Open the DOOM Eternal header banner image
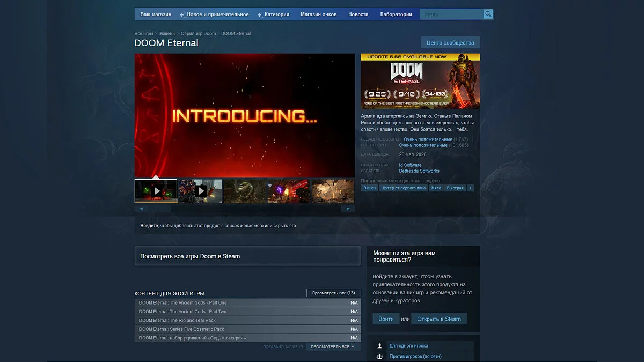644x362 pixels. (x=420, y=81)
